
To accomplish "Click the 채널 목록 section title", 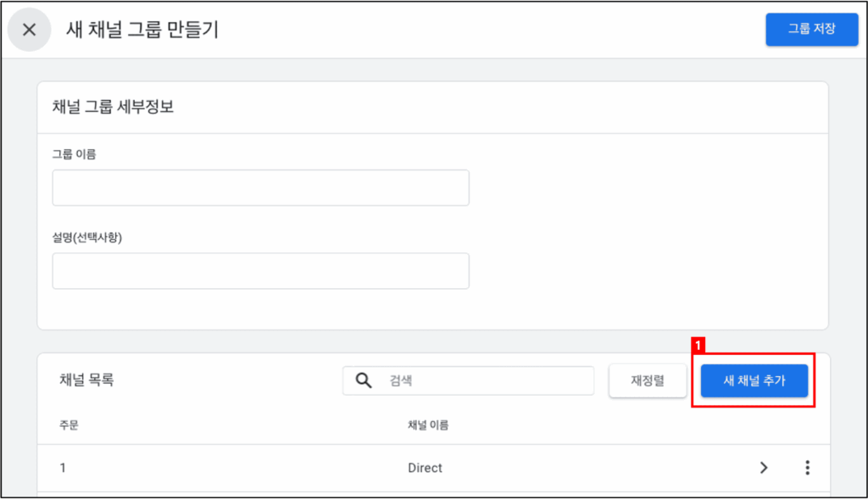I will (86, 380).
